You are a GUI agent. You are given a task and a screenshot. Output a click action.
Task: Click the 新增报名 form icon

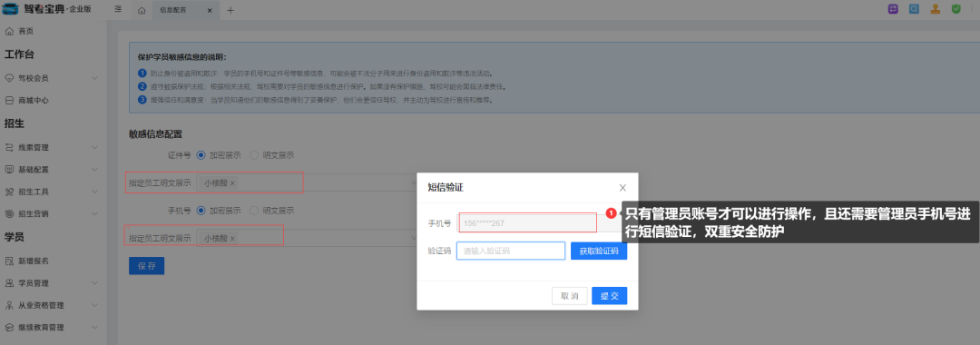[9, 261]
